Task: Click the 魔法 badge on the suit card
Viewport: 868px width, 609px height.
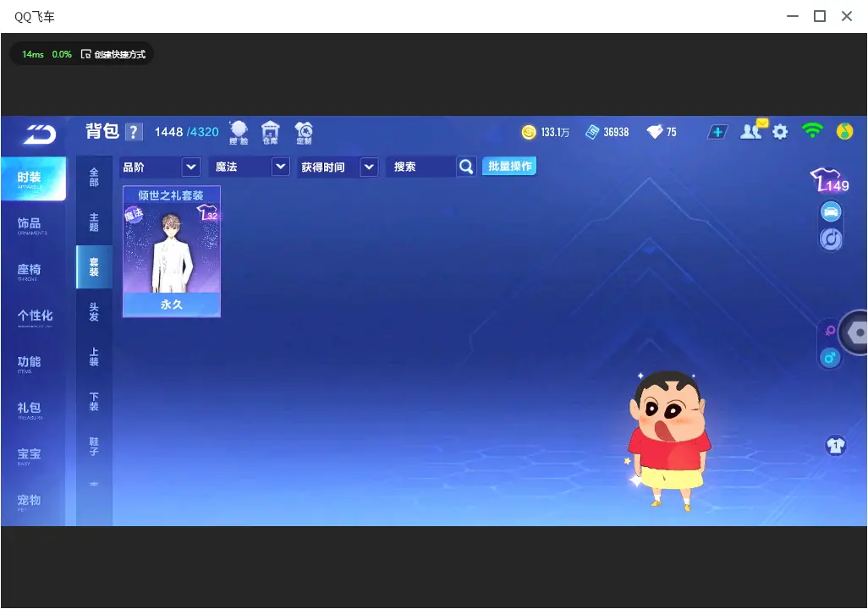Action: click(x=134, y=215)
